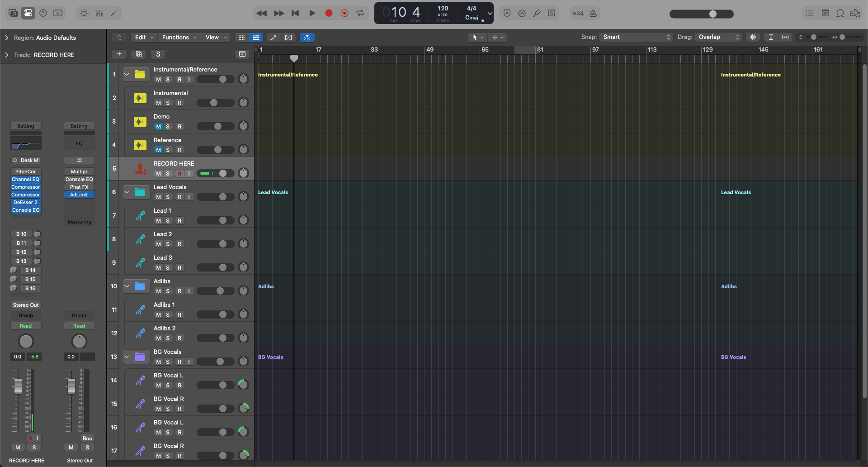Open the Functions menu
This screenshot has height=467, width=868.
point(176,37)
